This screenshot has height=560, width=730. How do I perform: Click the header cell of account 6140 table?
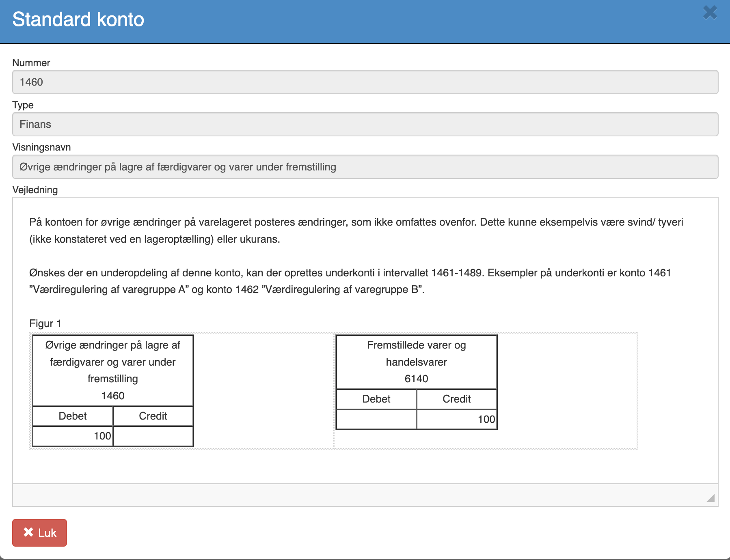(417, 362)
